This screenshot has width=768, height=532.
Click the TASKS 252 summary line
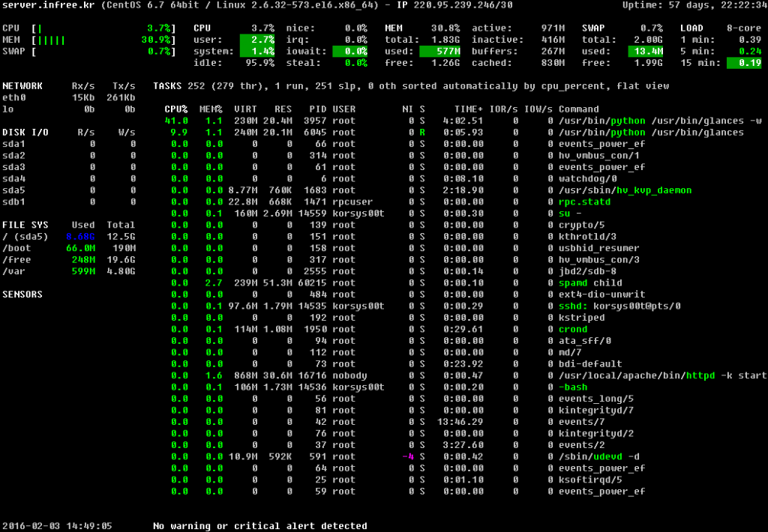point(411,86)
